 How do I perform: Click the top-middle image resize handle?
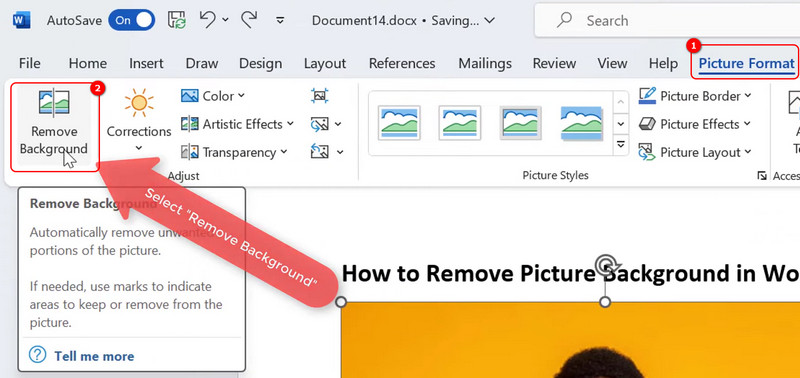pos(605,302)
